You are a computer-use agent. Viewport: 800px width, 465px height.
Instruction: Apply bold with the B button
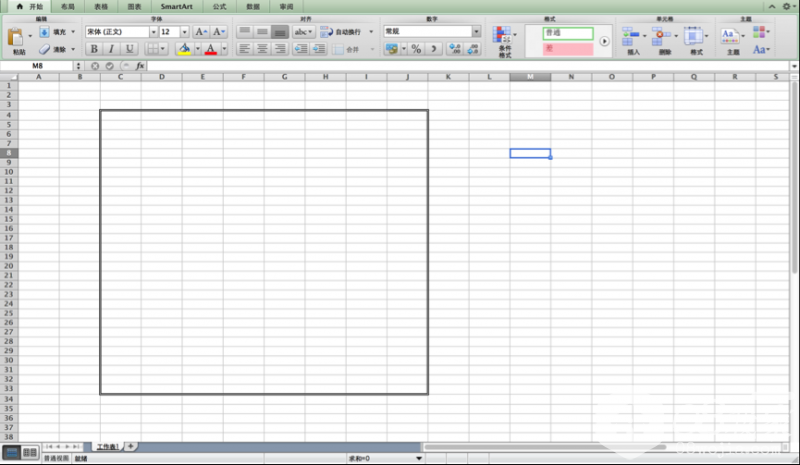pyautogui.click(x=94, y=49)
